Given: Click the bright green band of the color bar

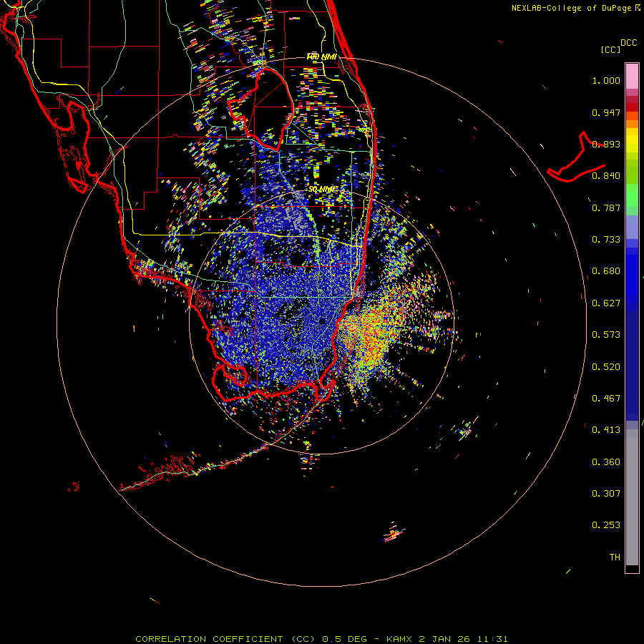Looking at the screenshot, I should coord(632,195).
